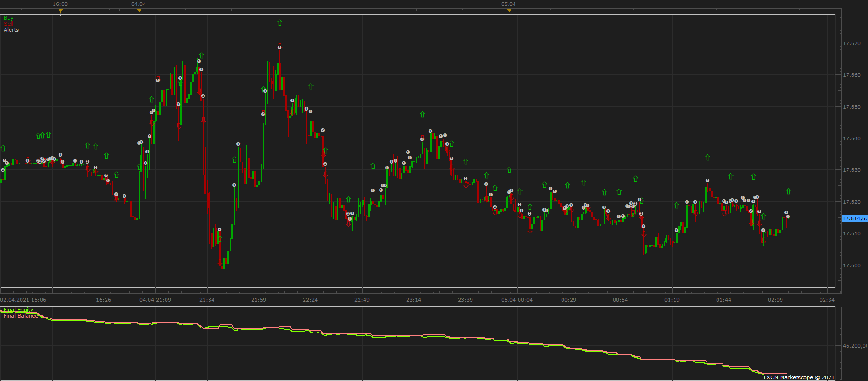The image size is (868, 381).
Task: Click the 01:44 time axis label
Action: click(x=724, y=300)
